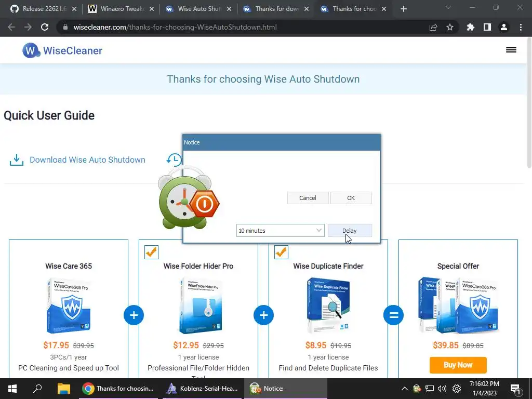Viewport: 532px width, 399px height.
Task: Click the equals icon before Special Offer
Action: tap(394, 315)
